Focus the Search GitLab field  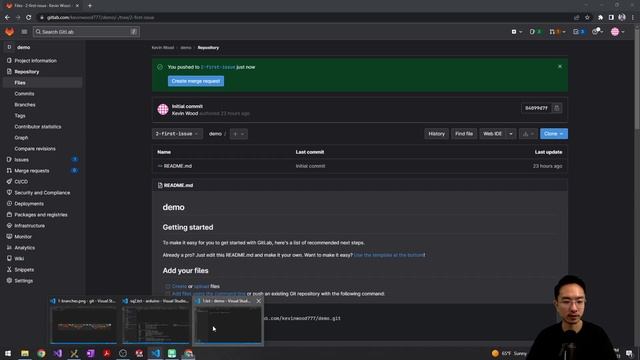(x=86, y=31)
